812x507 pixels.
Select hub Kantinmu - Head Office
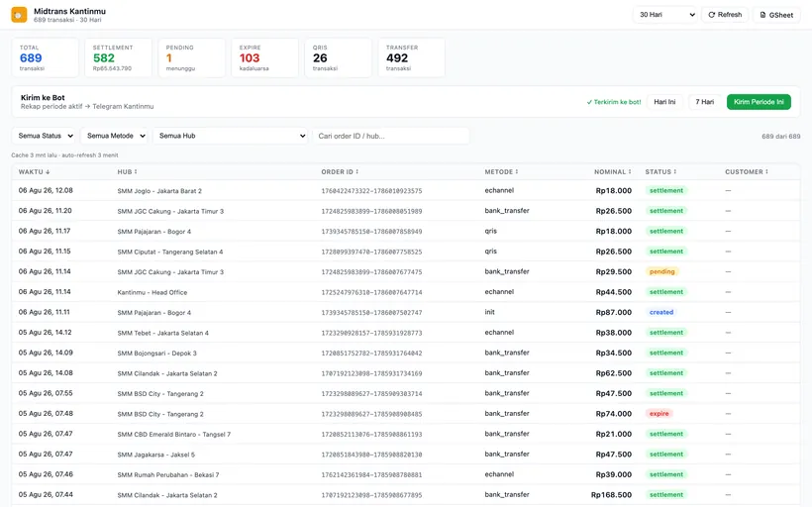[152, 292]
